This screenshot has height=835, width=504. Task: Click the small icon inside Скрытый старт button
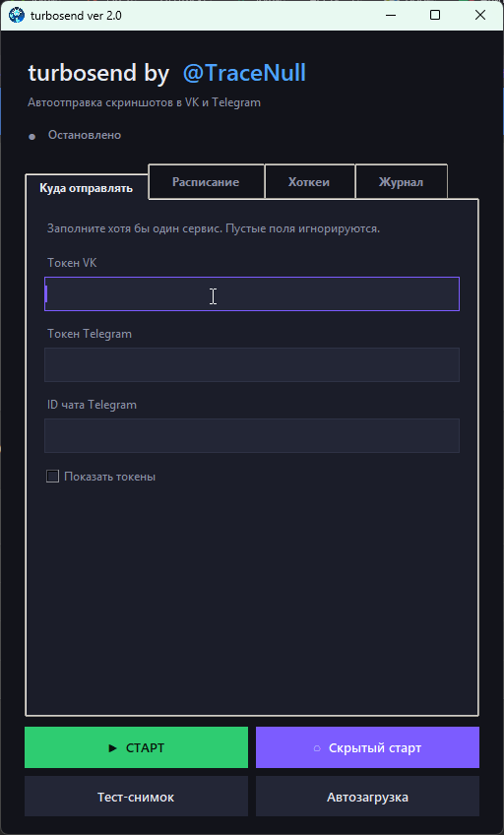(x=317, y=748)
